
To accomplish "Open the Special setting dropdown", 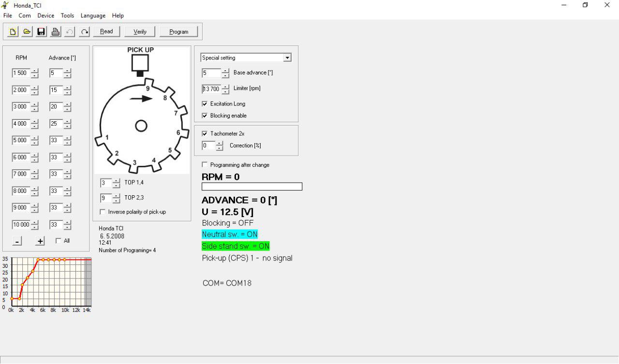I will tap(287, 58).
